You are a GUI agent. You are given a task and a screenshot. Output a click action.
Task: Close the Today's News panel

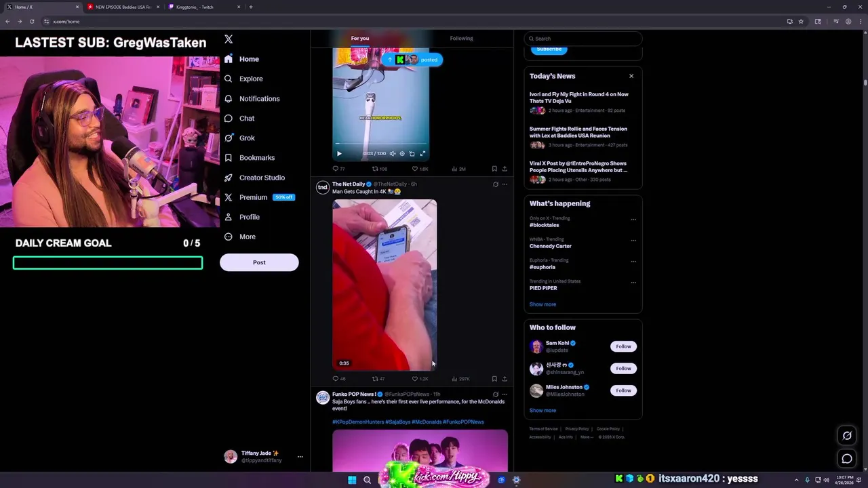point(631,76)
